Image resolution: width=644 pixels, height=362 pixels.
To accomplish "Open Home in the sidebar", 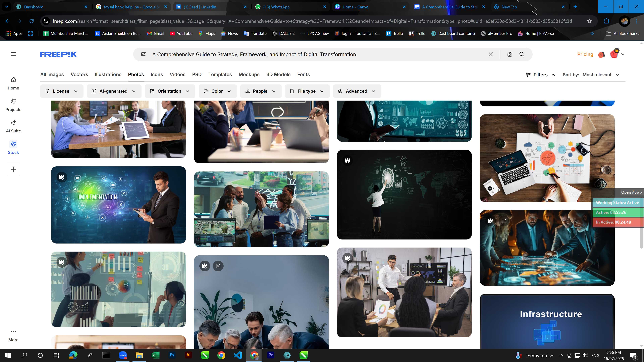I will click(13, 83).
